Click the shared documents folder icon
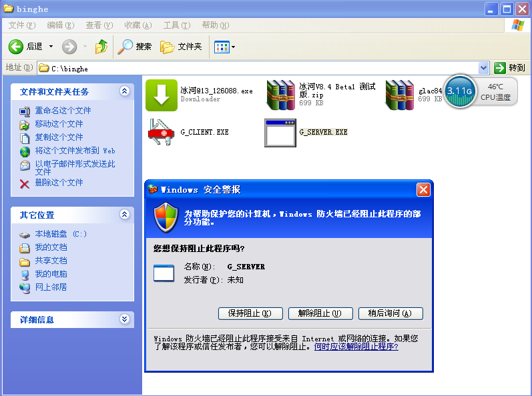This screenshot has height=396, width=532. coord(25,262)
